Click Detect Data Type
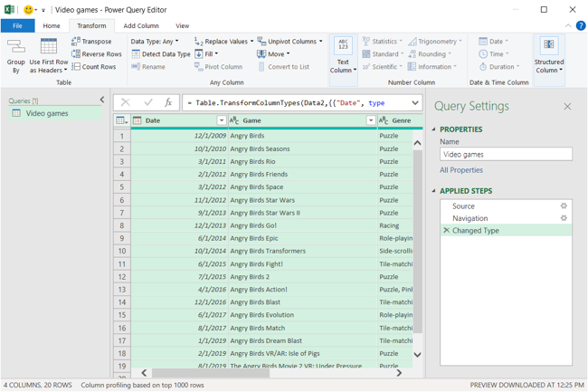The width and height of the screenshot is (588, 392). pyautogui.click(x=161, y=54)
